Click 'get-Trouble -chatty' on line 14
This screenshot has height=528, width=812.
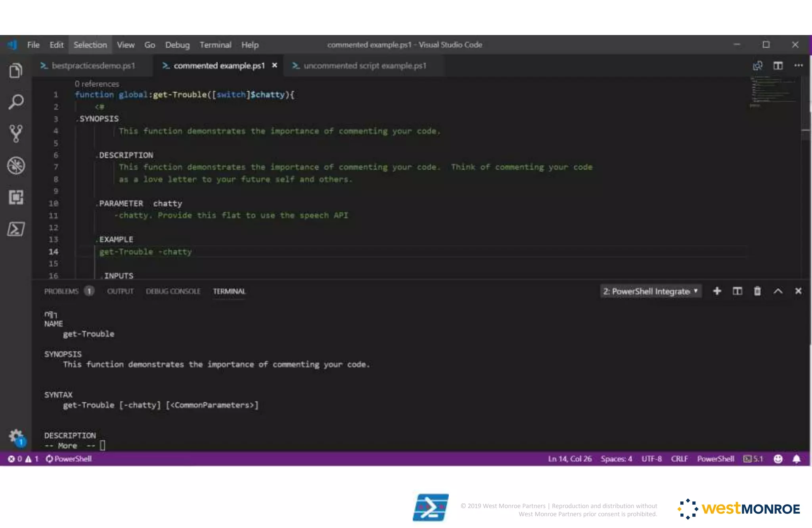(x=146, y=252)
